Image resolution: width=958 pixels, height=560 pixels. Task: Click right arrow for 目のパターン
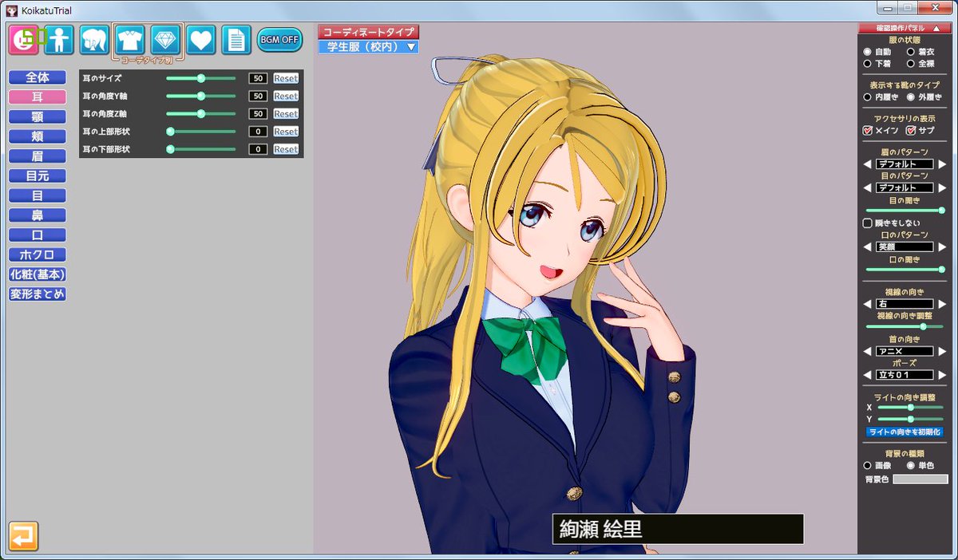942,187
